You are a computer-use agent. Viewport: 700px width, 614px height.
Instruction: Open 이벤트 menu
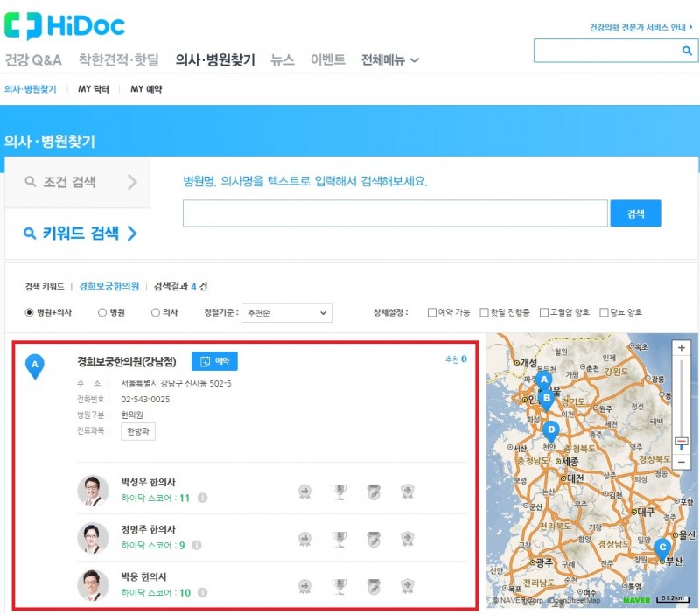pyautogui.click(x=327, y=59)
